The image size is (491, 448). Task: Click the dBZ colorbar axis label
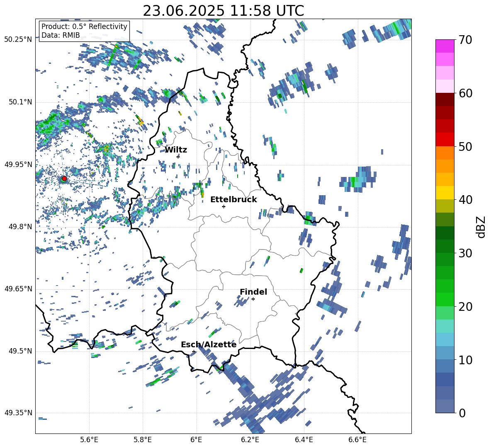click(x=481, y=227)
